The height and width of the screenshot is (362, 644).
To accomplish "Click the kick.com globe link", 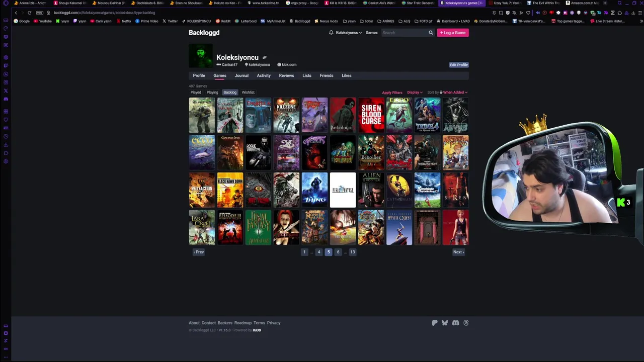I will [x=287, y=64].
